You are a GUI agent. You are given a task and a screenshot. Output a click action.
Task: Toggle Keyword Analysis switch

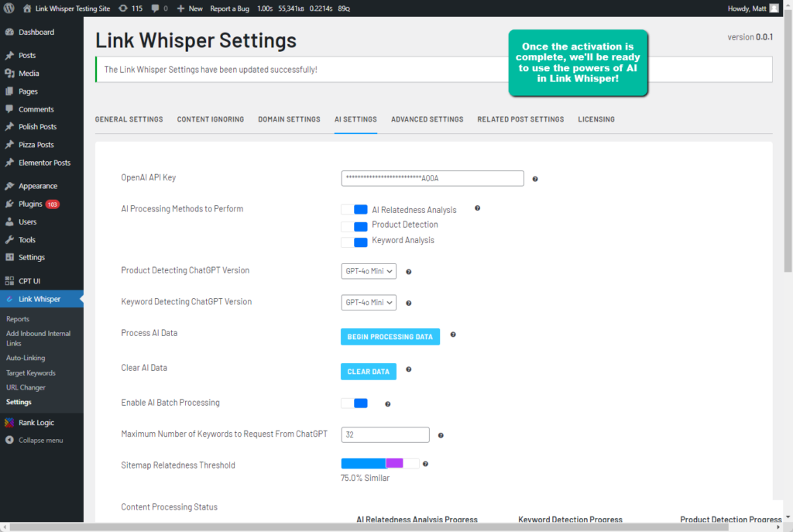click(355, 242)
